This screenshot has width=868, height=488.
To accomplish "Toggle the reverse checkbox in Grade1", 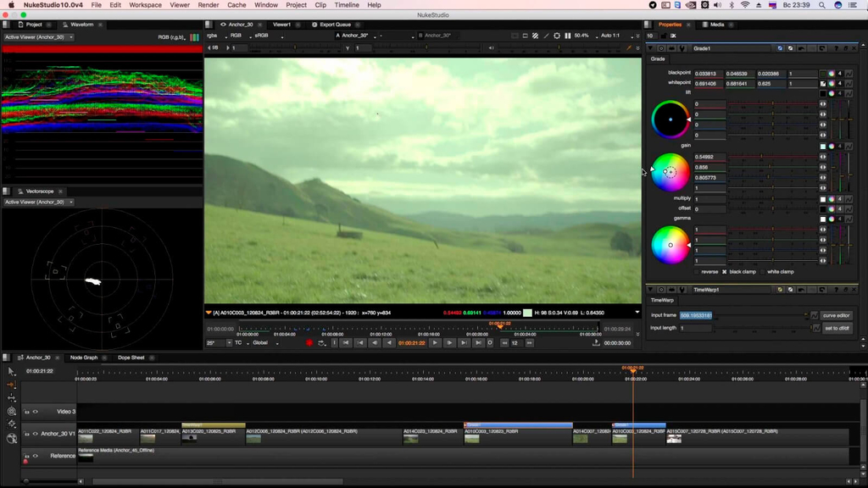I will pyautogui.click(x=697, y=271).
